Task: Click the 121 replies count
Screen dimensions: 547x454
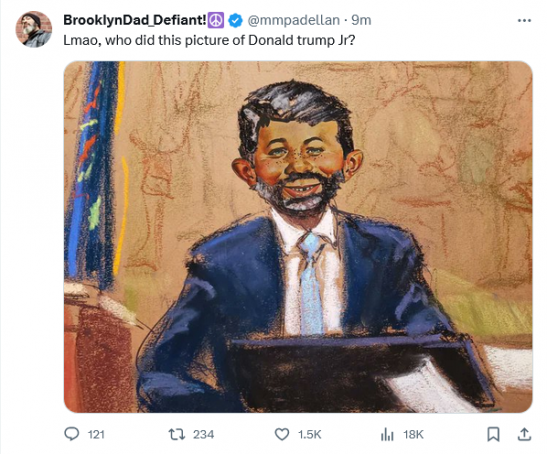Action: [96, 434]
